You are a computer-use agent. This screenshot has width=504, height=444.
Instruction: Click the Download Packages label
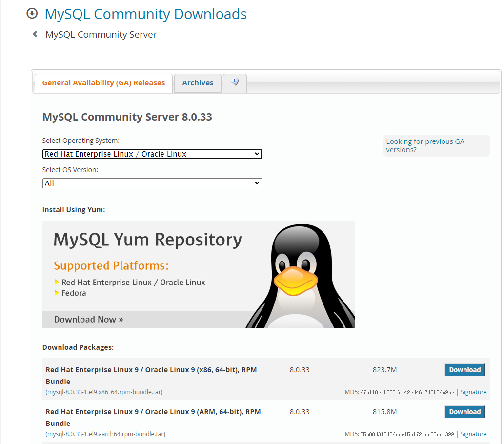coord(78,347)
